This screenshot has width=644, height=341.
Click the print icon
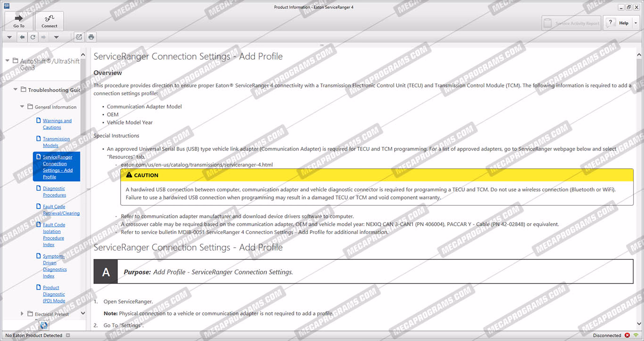coord(91,37)
